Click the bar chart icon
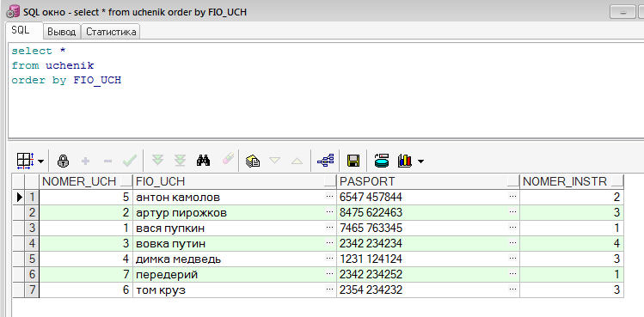Screen dimensions: 644x317 405,161
